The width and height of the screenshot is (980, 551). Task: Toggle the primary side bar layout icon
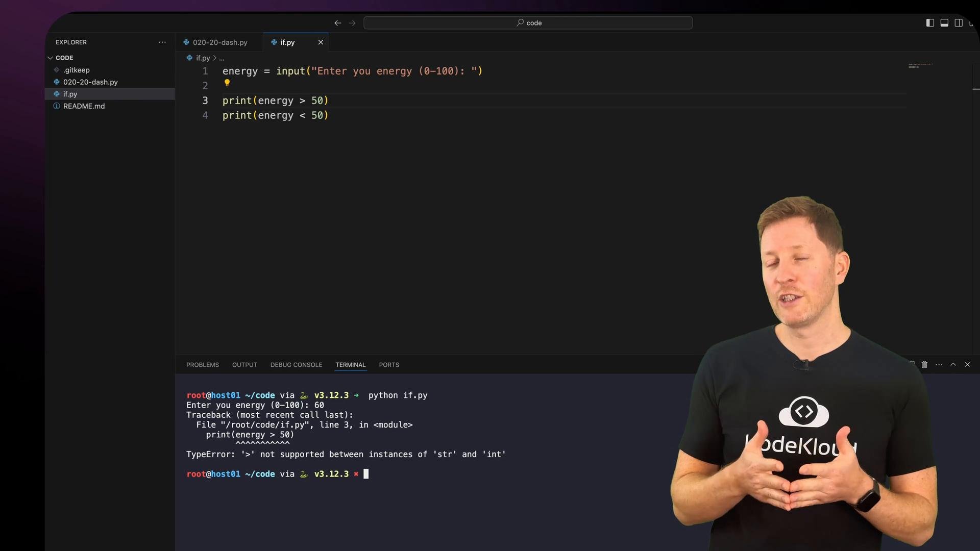[x=930, y=23]
